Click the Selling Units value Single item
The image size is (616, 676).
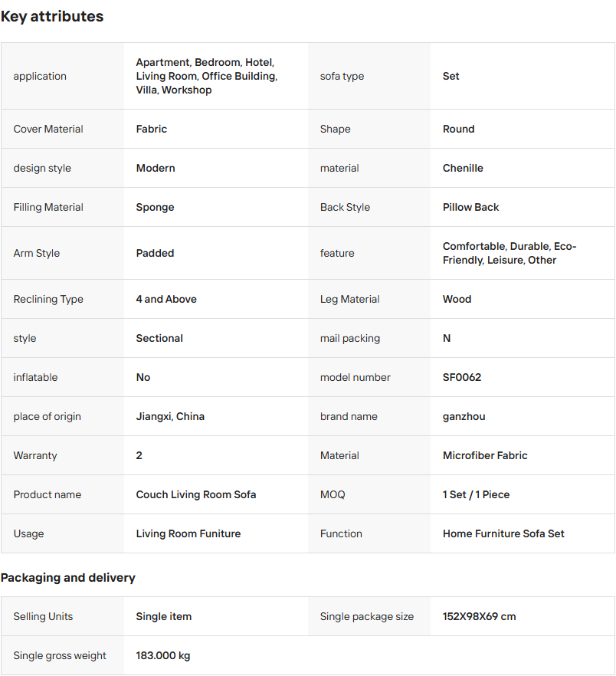164,616
